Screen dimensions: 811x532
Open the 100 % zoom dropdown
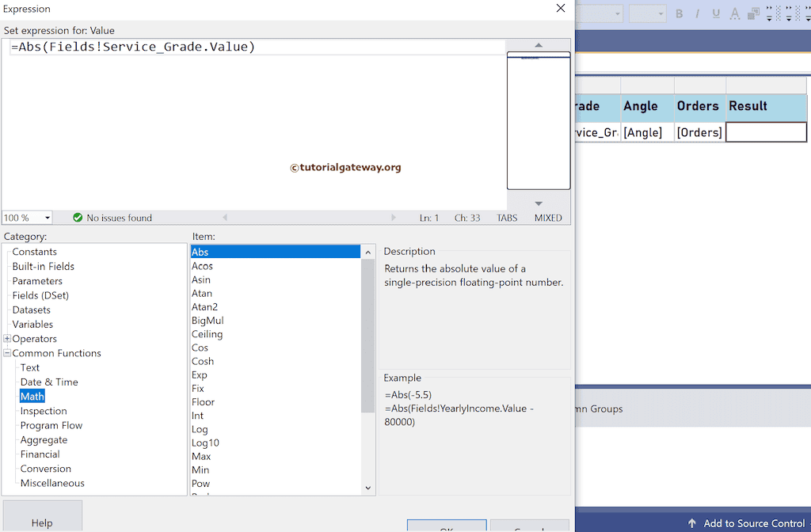[x=47, y=218]
